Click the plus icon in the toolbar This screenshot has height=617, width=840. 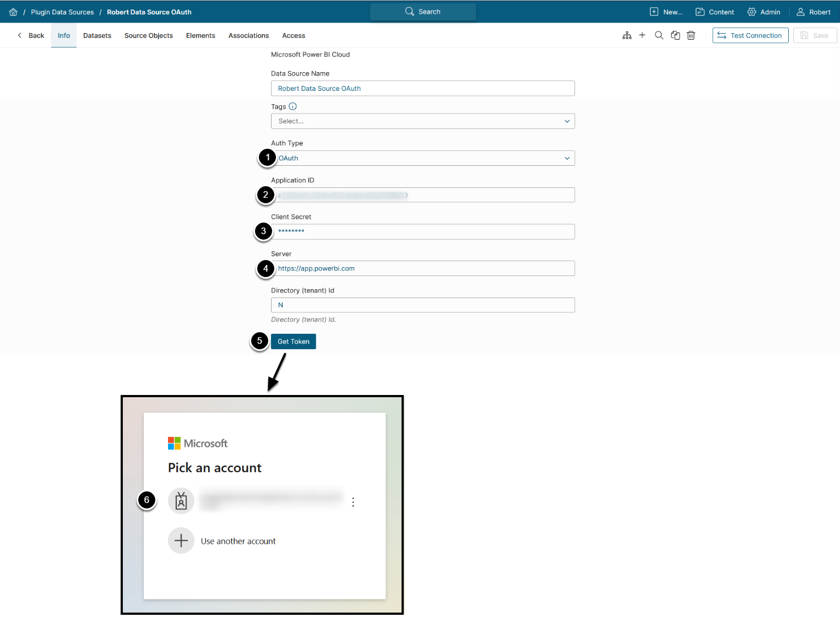(x=642, y=35)
